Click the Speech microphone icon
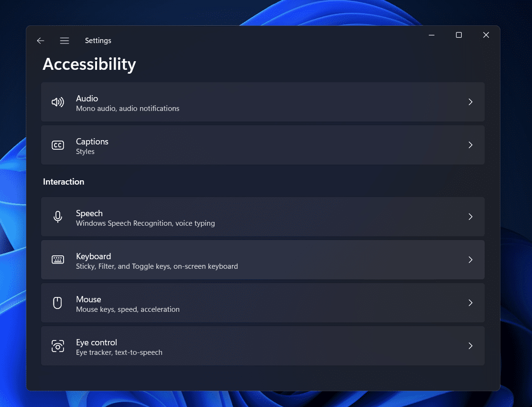 click(x=57, y=217)
